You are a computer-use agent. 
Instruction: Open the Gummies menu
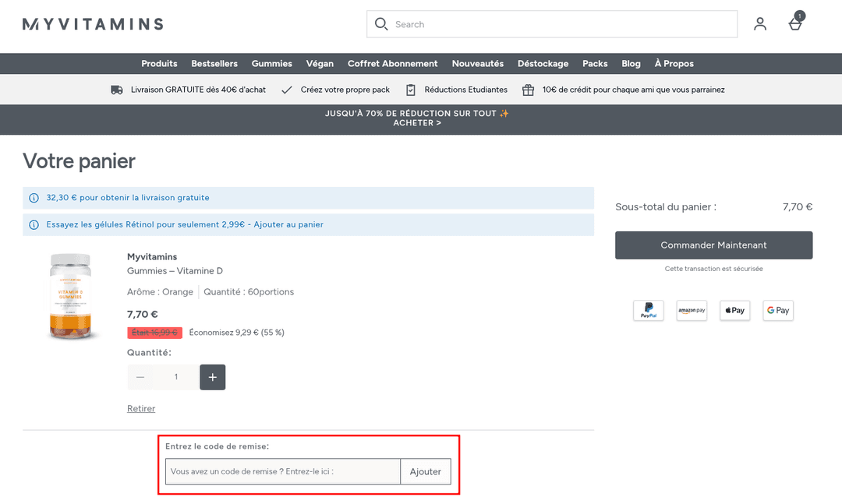tap(272, 63)
